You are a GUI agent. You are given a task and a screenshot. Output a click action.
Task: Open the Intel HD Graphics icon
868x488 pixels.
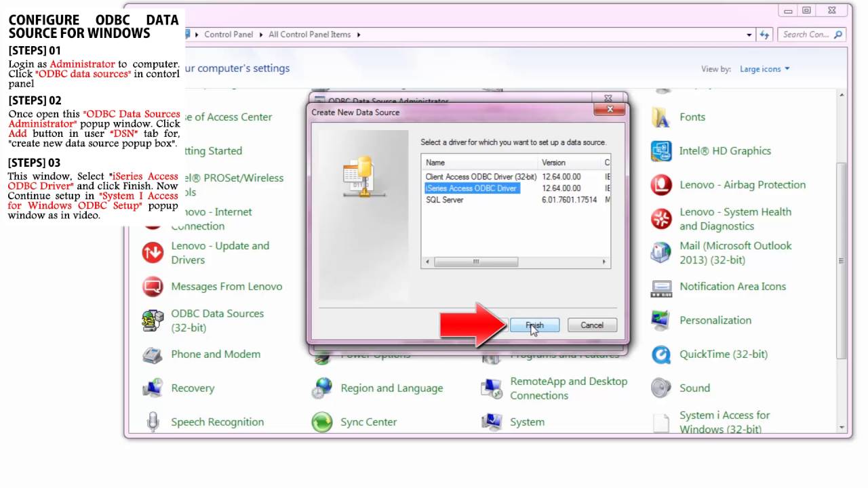(660, 151)
